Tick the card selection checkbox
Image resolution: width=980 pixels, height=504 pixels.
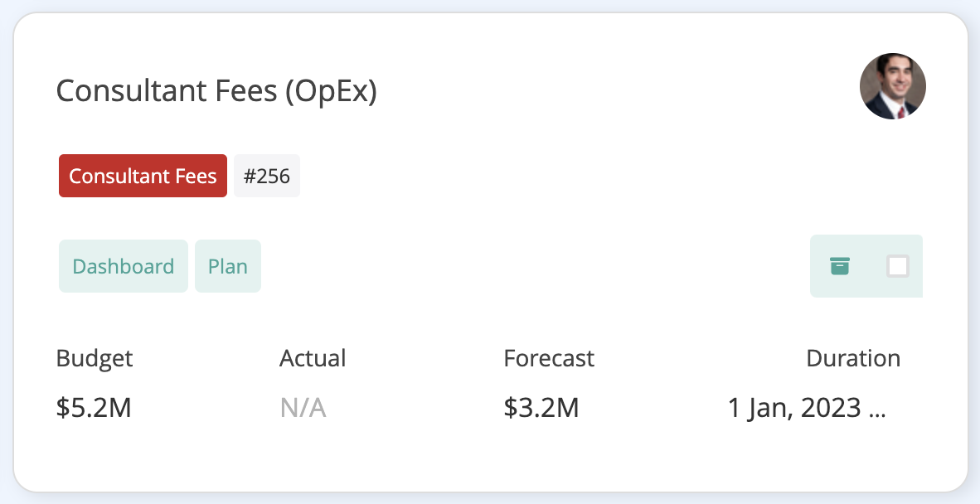[897, 266]
